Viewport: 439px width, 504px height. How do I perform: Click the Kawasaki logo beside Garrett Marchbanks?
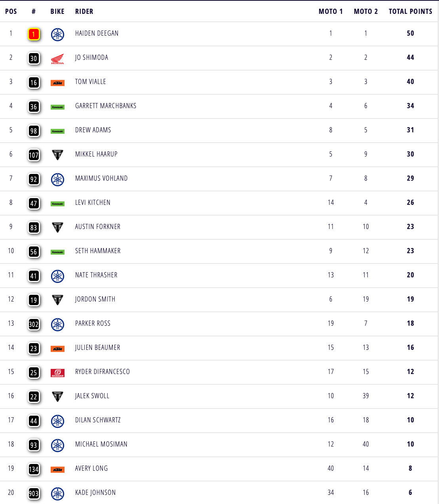click(x=57, y=107)
